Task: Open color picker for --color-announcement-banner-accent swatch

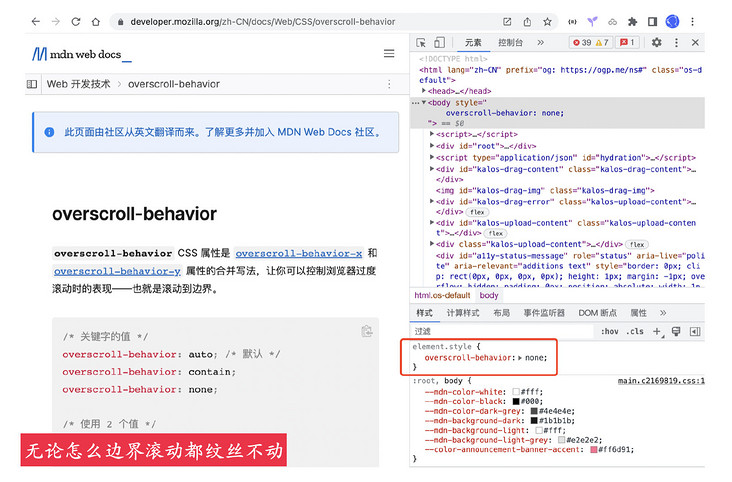Action: pos(594,449)
